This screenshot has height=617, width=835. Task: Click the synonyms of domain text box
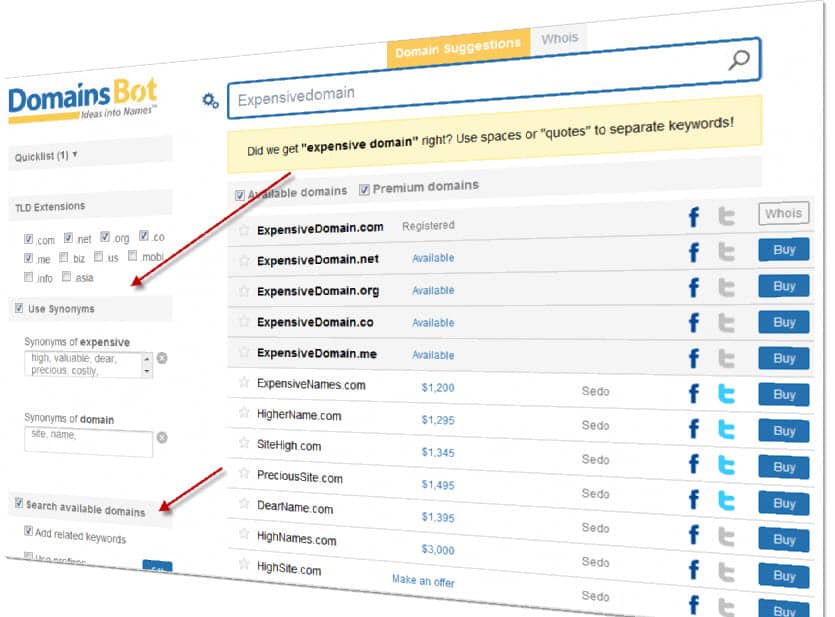click(88, 443)
